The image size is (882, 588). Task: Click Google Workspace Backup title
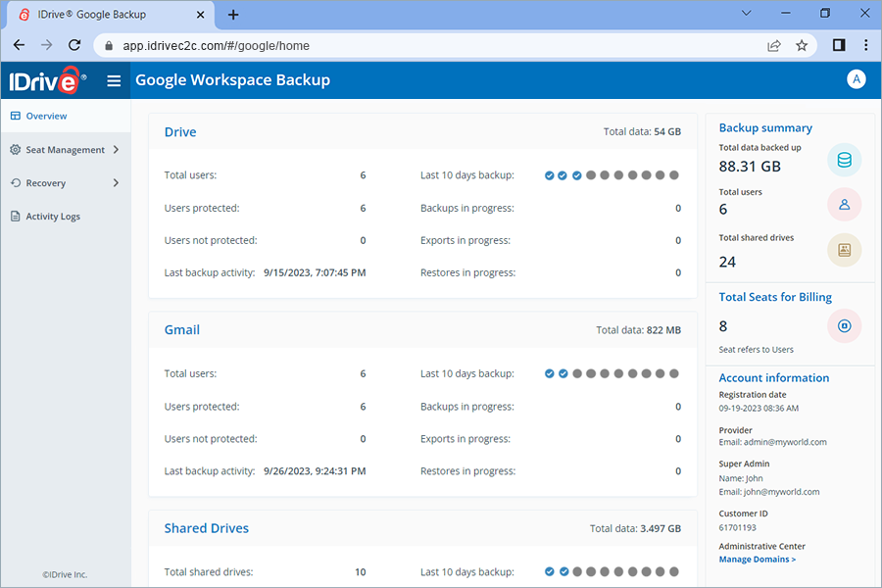233,80
